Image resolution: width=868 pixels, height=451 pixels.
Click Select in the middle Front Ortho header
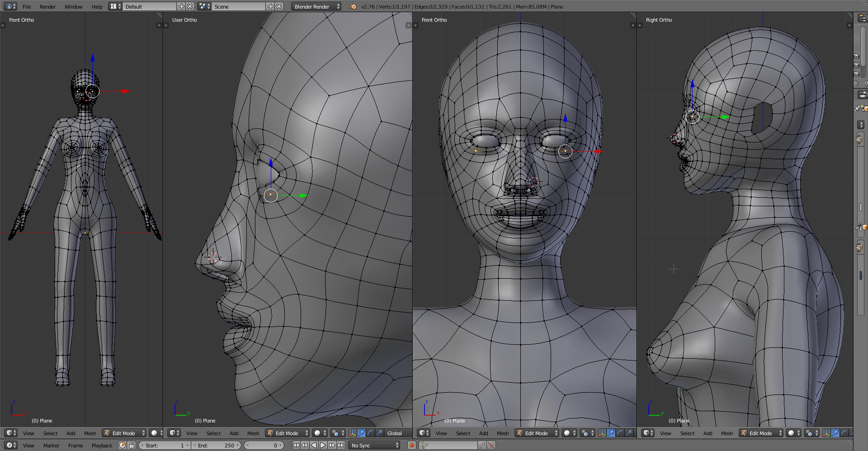[463, 433]
